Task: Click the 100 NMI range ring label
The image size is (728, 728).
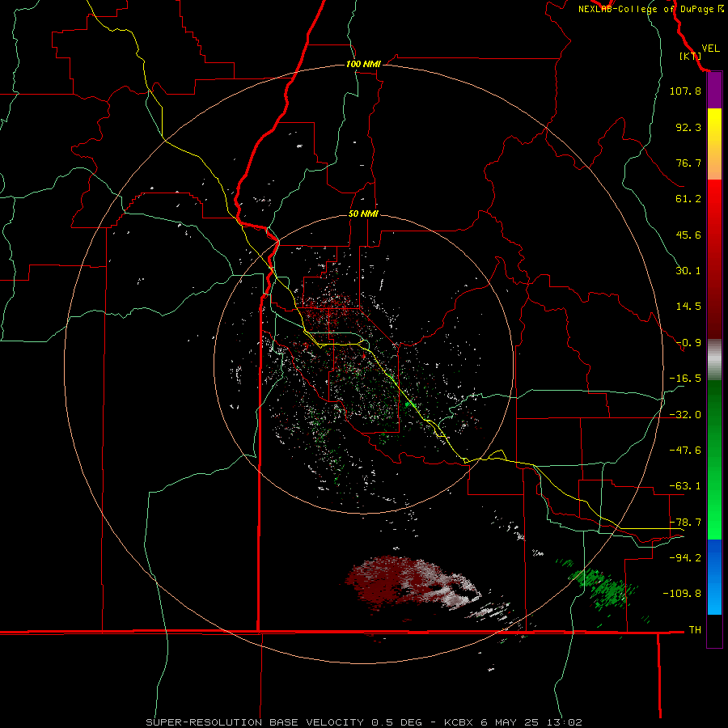Action: point(363,64)
